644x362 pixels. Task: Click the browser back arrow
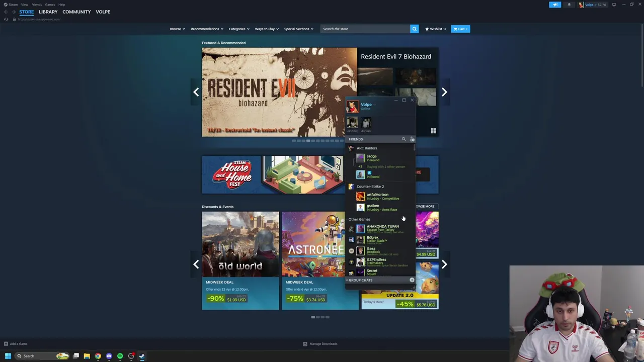pyautogui.click(x=6, y=12)
